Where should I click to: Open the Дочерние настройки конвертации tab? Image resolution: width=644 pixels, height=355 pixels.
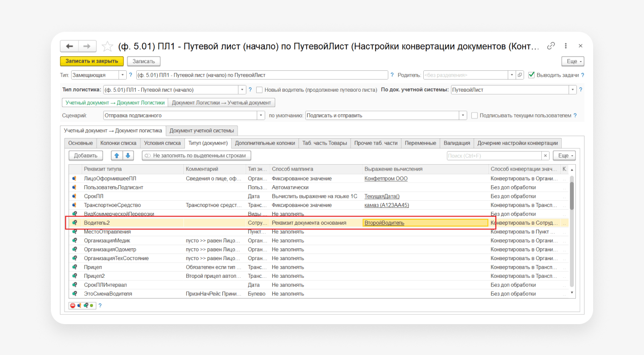[518, 143]
